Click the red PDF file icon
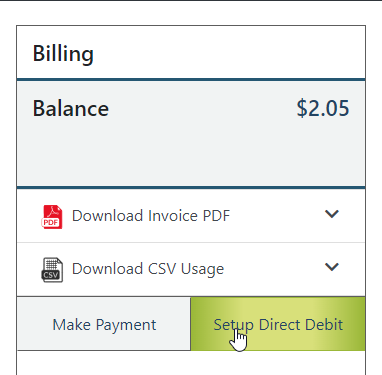This screenshot has width=382, height=375. coord(52,217)
